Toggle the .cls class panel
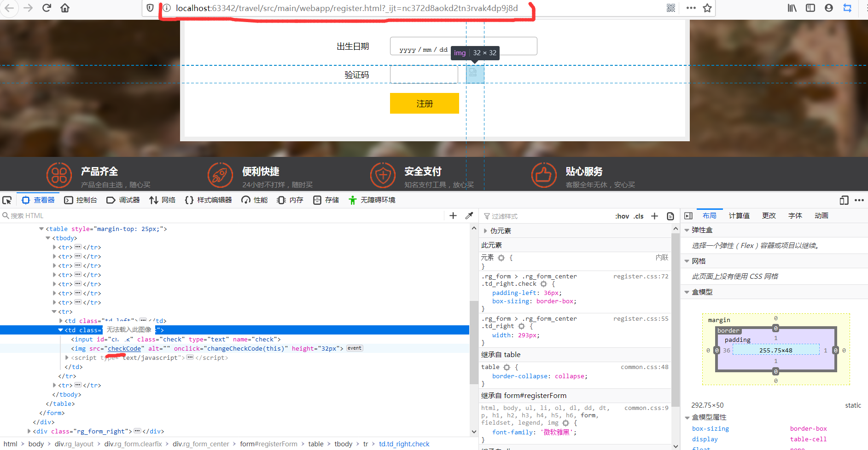Screen dimensions: 868x450 point(638,216)
